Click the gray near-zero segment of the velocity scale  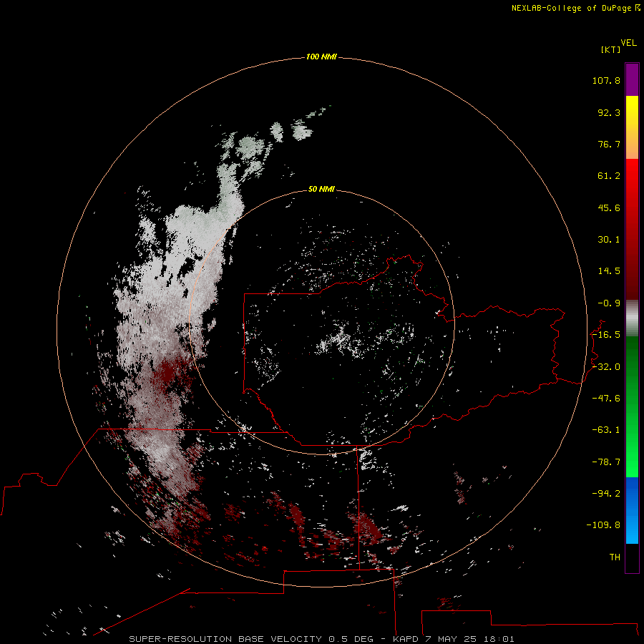[x=632, y=318]
